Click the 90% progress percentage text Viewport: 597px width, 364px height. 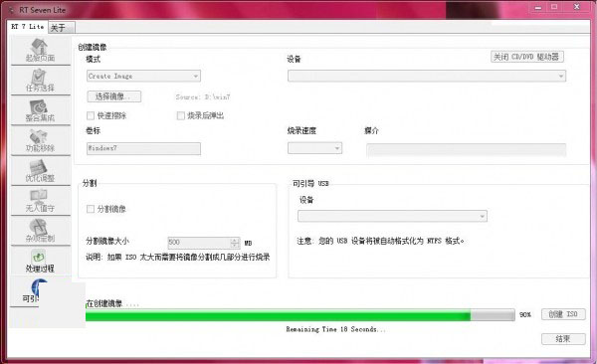coord(525,315)
